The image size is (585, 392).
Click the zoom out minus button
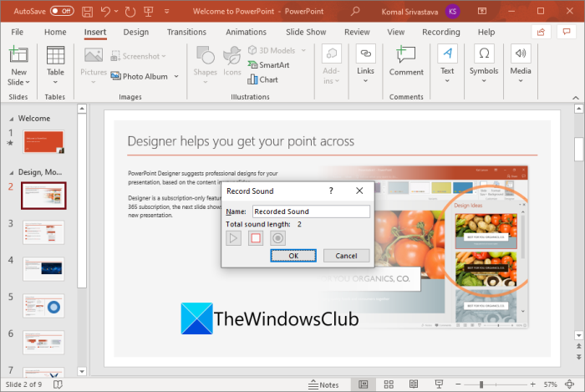[458, 384]
